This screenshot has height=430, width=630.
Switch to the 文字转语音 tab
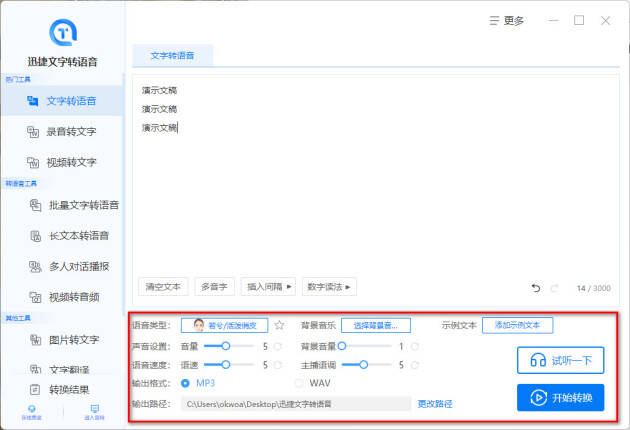click(x=173, y=56)
